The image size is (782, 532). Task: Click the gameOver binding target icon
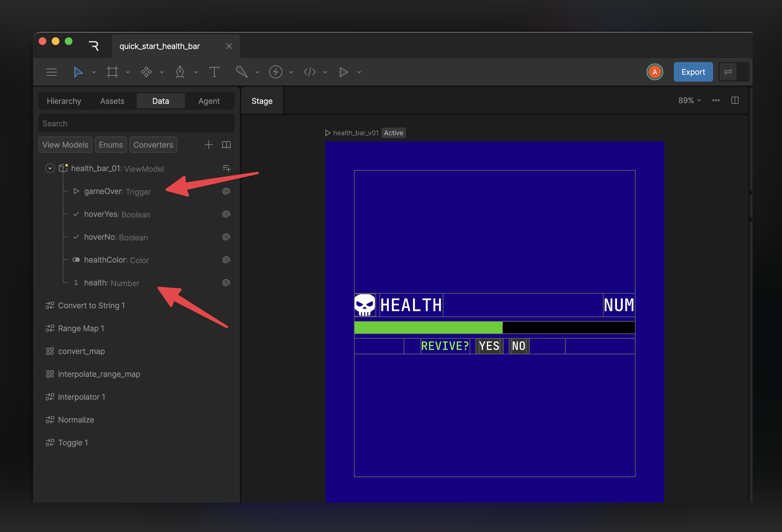[x=226, y=191]
